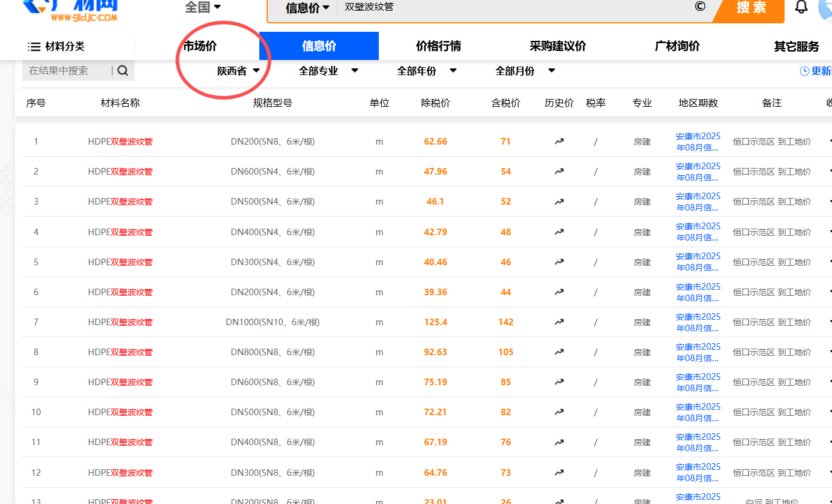Open the 材料分类 category list icon

[34, 46]
